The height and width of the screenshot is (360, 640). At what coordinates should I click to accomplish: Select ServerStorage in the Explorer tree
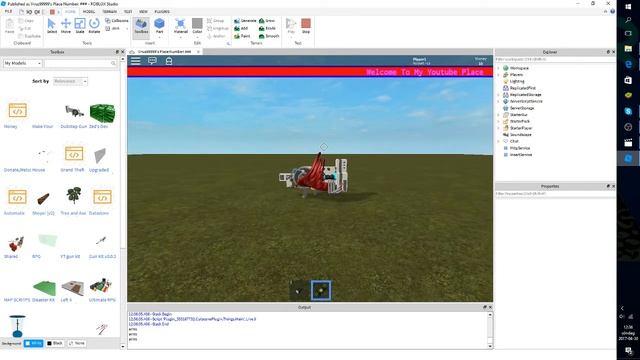tap(522, 108)
